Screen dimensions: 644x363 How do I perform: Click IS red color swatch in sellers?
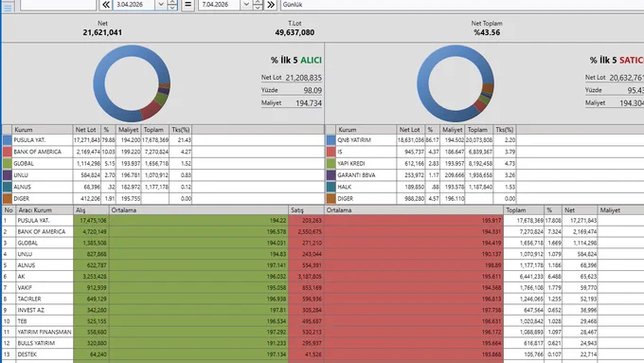[331, 152]
